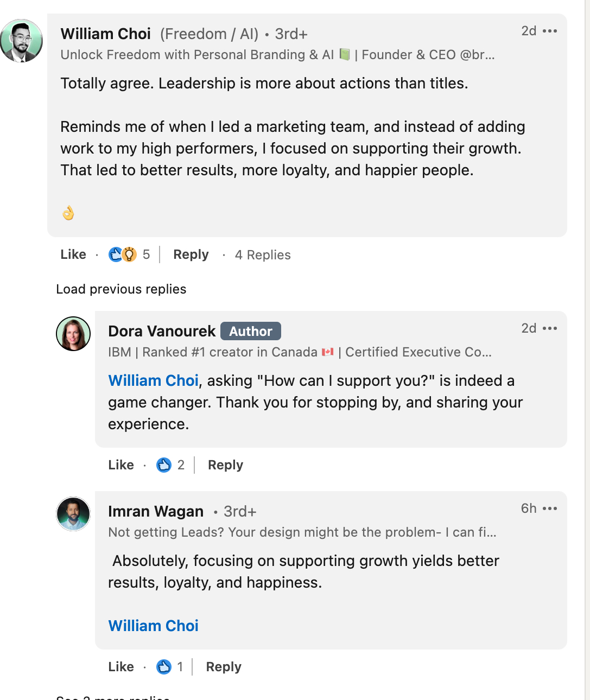Expand the remaining replies at the bottom
590x700 pixels.
pyautogui.click(x=112, y=697)
